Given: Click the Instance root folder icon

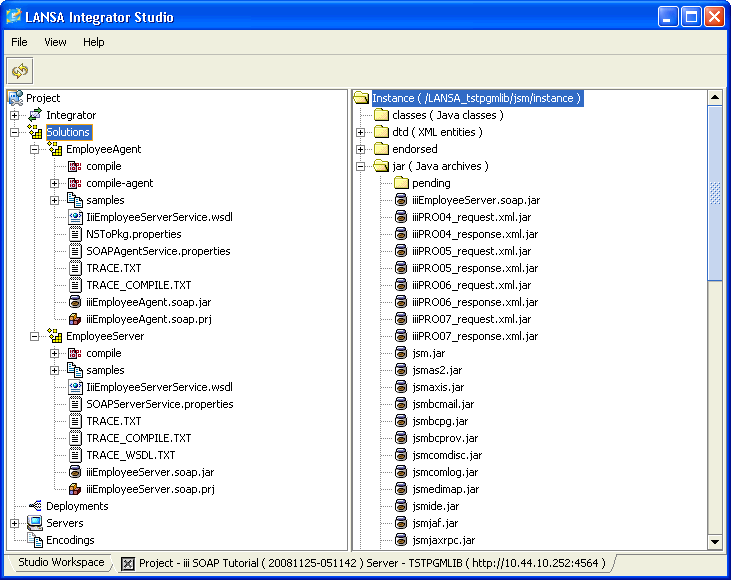Looking at the screenshot, I should (x=361, y=98).
